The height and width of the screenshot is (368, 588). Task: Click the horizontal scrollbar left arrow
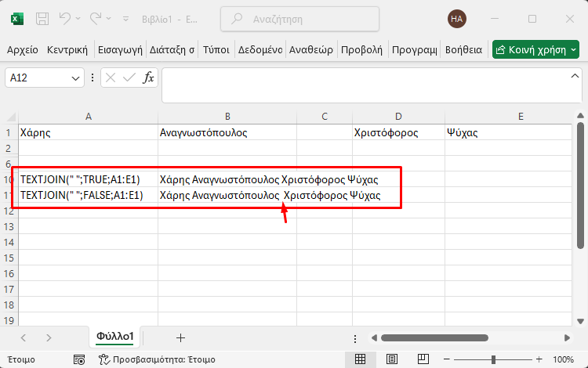pyautogui.click(x=374, y=338)
